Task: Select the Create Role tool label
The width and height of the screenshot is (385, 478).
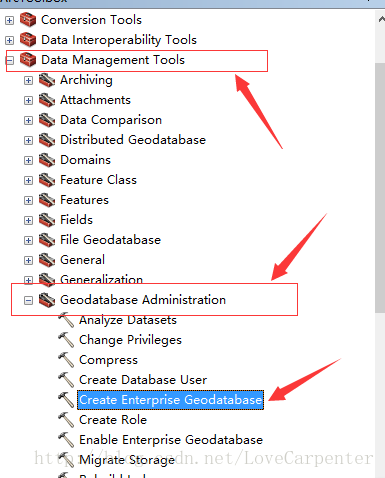Action: (x=113, y=420)
